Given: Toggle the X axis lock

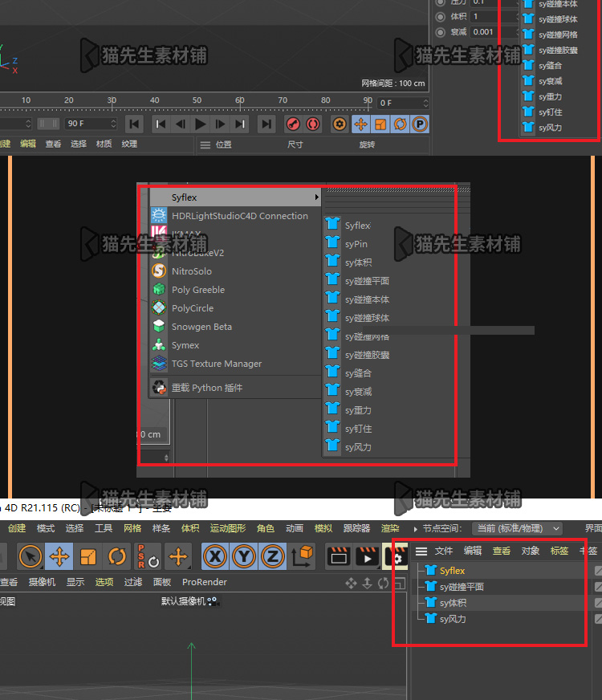Looking at the screenshot, I should click(x=215, y=556).
